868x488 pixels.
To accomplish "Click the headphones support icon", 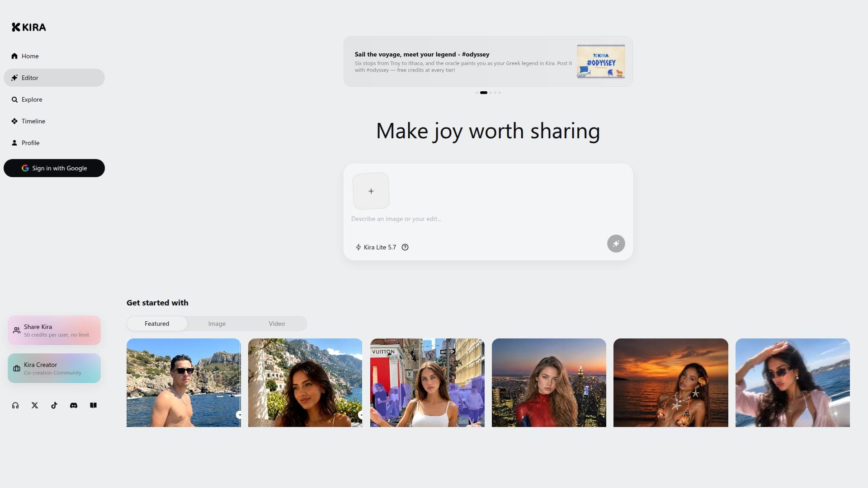I will click(x=15, y=405).
